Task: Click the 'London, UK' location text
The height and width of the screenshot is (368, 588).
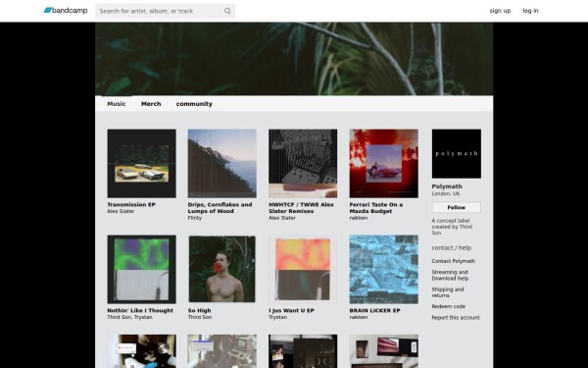Action: tap(446, 193)
